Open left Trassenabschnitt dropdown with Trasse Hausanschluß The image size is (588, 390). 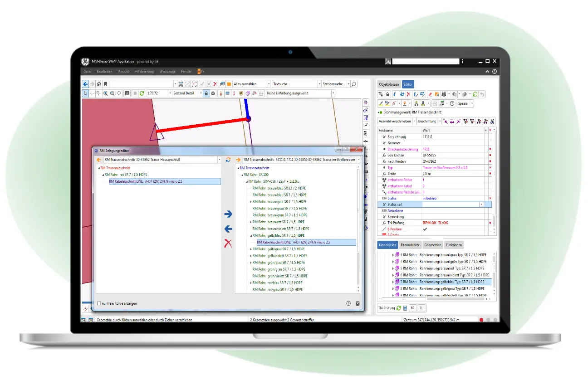220,160
